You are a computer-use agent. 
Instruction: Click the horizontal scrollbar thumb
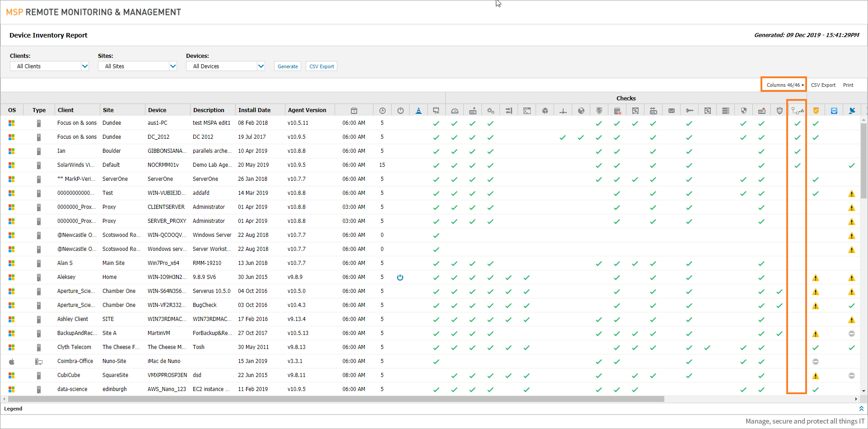tap(336, 399)
